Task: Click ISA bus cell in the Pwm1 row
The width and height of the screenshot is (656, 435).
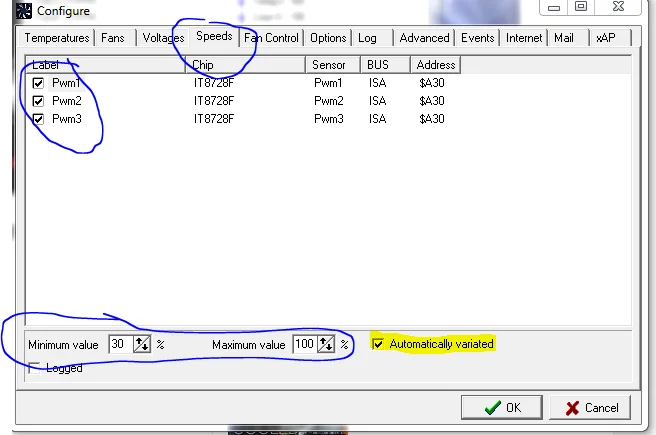Action: 377,83
